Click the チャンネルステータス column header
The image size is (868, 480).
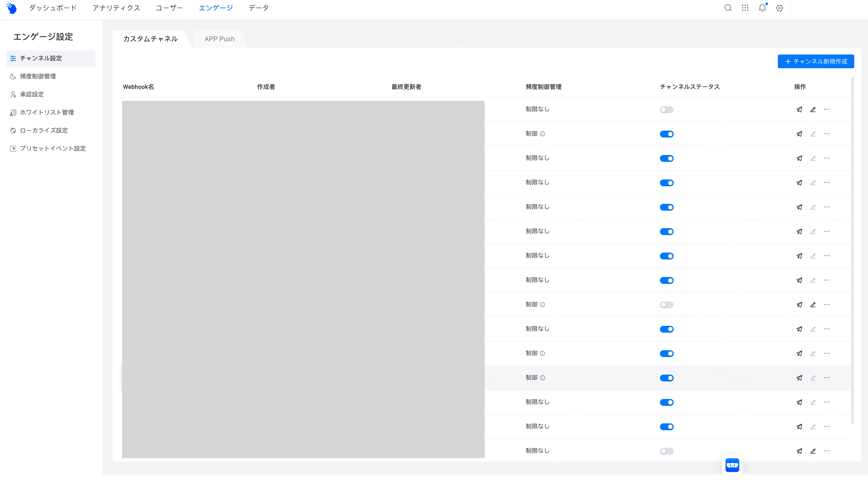[690, 87]
